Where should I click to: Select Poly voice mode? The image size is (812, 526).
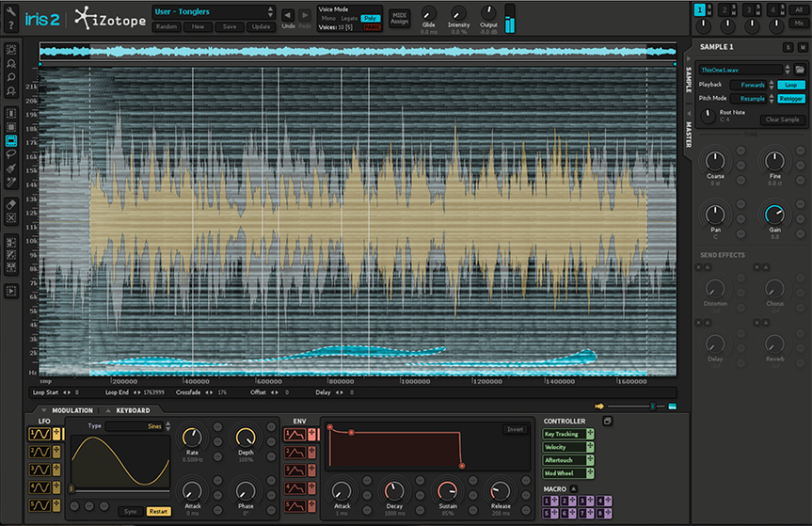pyautogui.click(x=370, y=18)
